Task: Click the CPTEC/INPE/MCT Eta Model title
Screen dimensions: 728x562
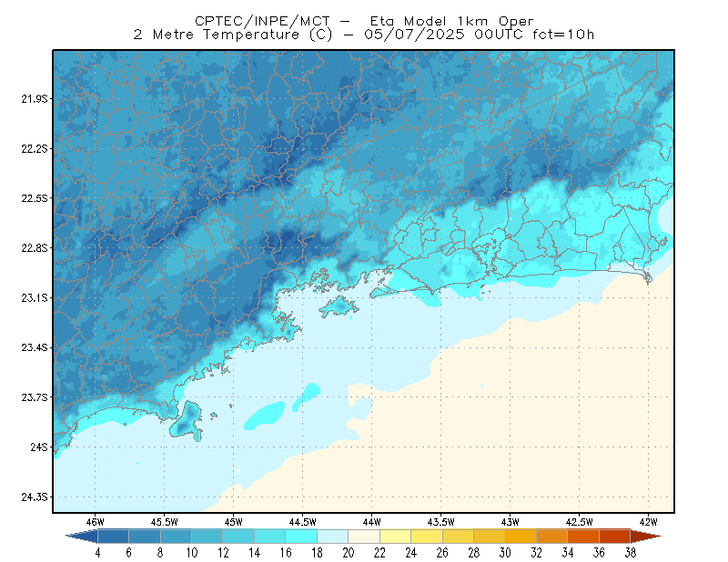Action: click(x=364, y=21)
